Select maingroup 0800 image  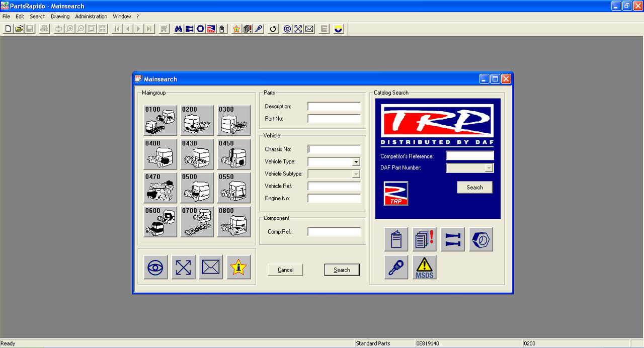click(234, 222)
